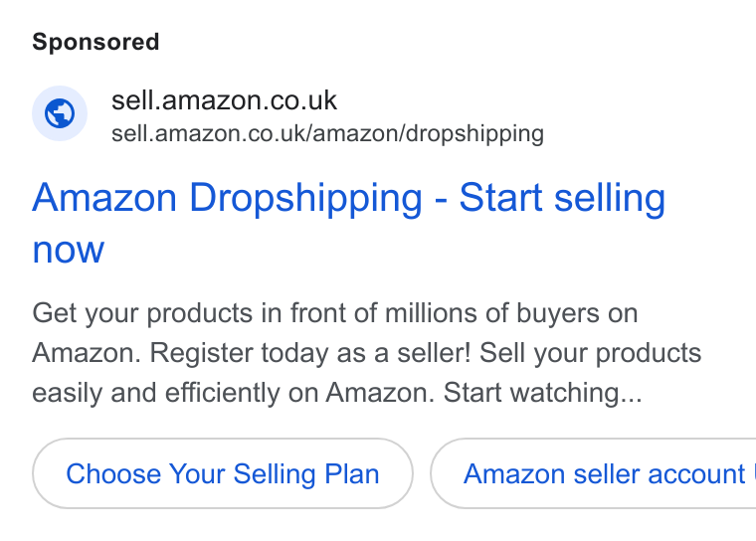
Task: Click the word now in the headline
Action: point(68,250)
